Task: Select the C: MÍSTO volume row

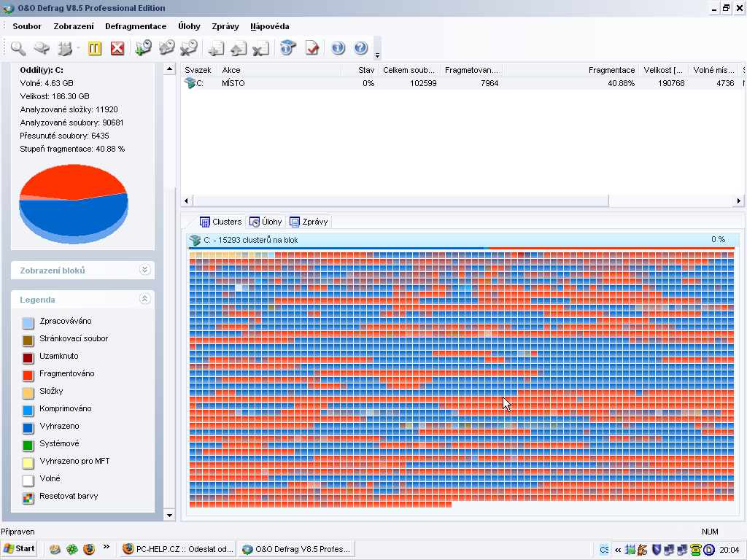Action: (233, 83)
